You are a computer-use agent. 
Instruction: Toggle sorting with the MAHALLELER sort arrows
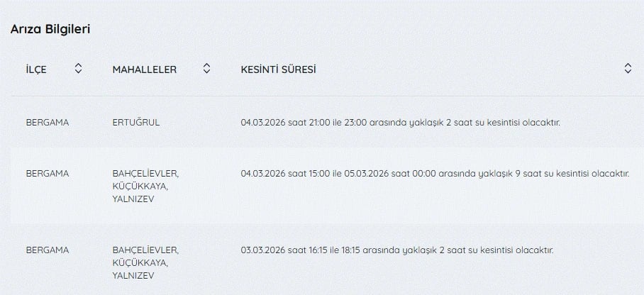206,69
